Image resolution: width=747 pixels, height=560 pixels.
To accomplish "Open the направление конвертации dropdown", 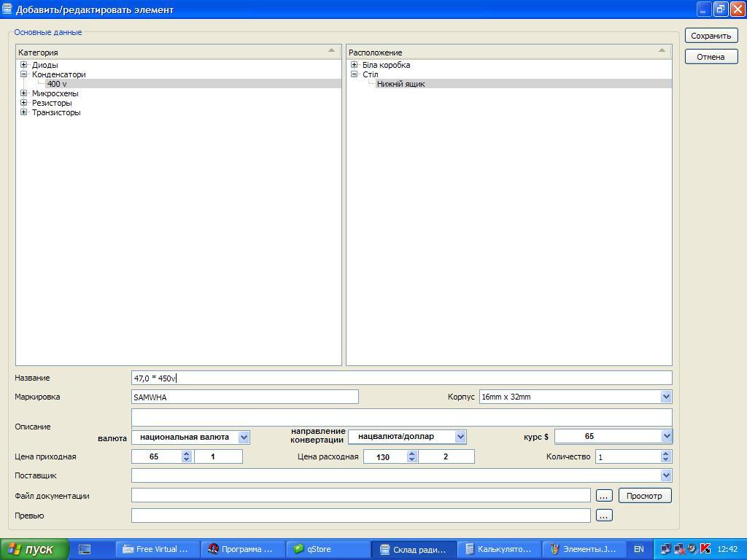I will click(x=460, y=437).
